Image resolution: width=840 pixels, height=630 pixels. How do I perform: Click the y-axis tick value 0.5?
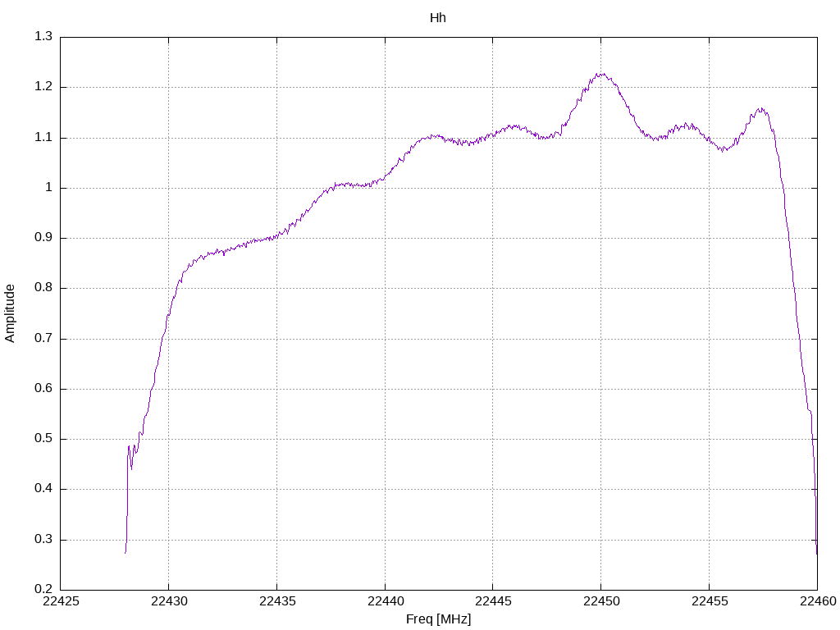pyautogui.click(x=43, y=439)
